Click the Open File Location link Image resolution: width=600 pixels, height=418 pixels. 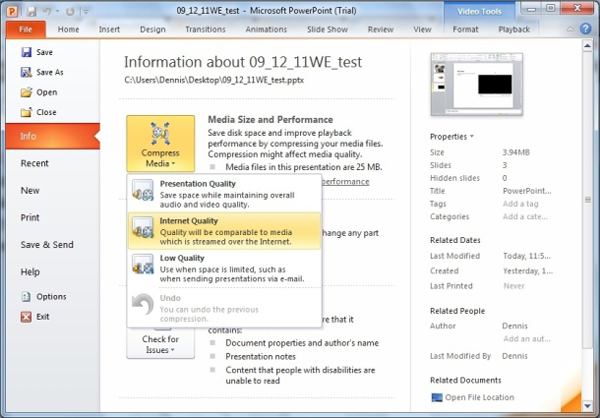[479, 397]
